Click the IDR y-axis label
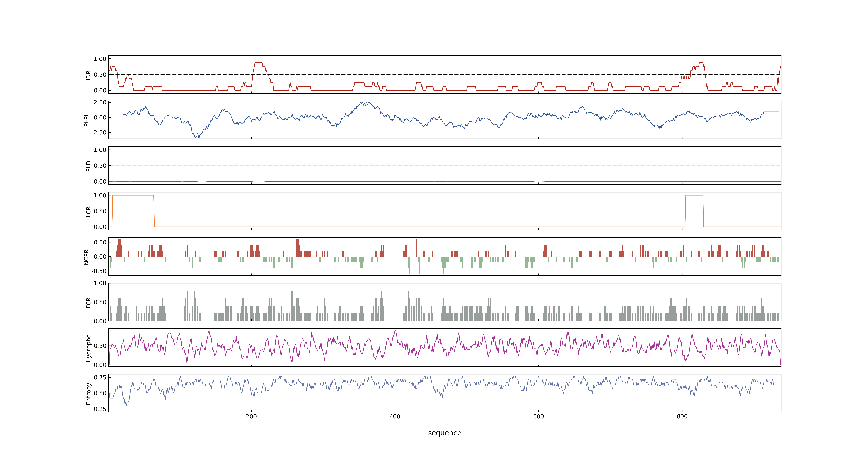Viewport: 868px width, 463px height. (x=88, y=75)
